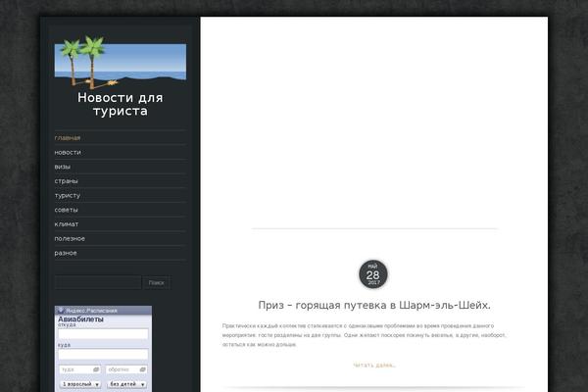Open article 'Приз – горящая путевка в Шарм-эль-Шейх.'
Image resolution: width=588 pixels, height=392 pixels.
coord(374,305)
